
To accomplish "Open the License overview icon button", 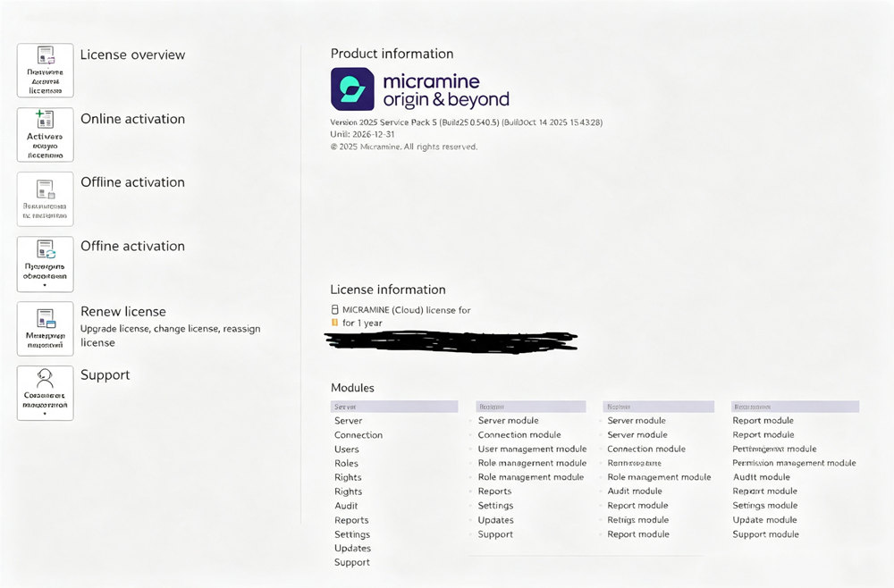I will (x=45, y=71).
